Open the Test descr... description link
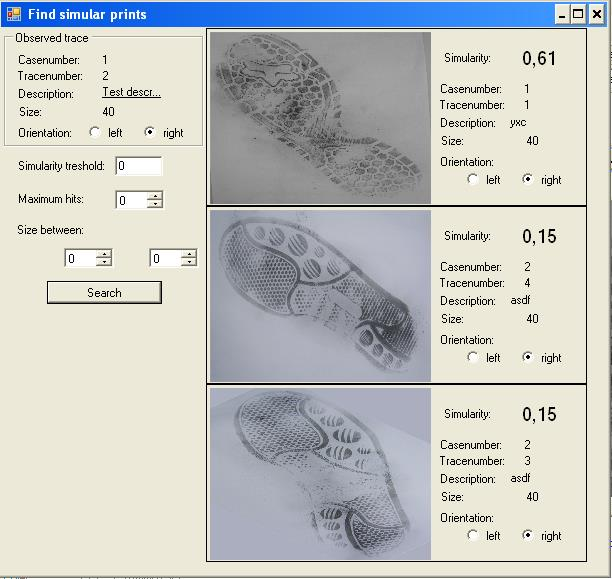Image resolution: width=612 pixels, height=579 pixels. 132,92
